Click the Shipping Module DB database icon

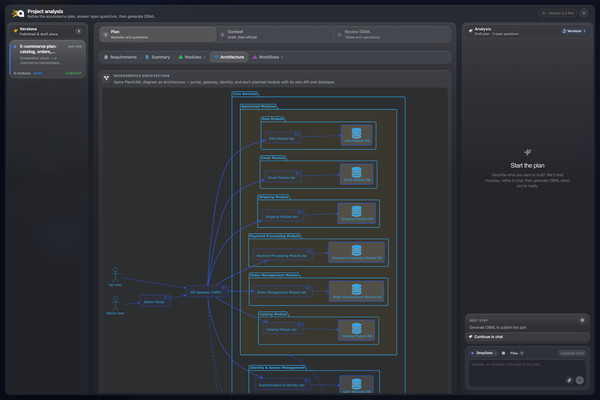point(357,213)
